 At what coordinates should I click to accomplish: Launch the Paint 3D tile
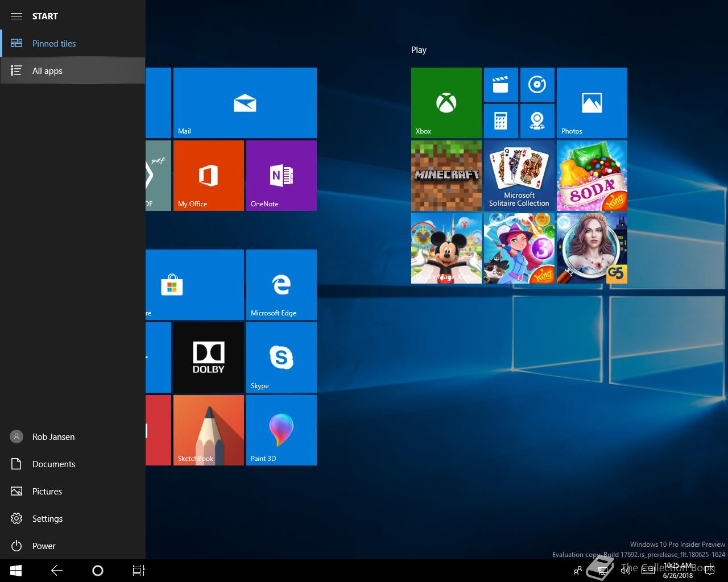coord(281,430)
